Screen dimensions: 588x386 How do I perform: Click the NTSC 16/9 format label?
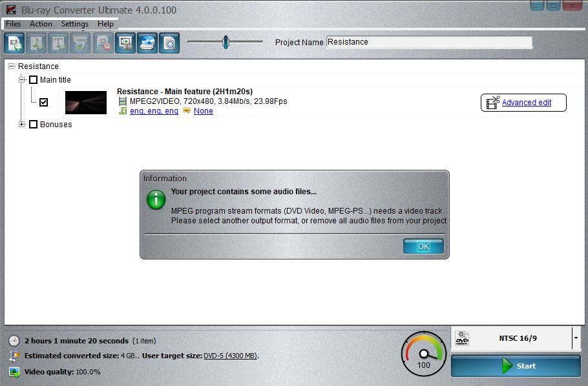tap(518, 338)
